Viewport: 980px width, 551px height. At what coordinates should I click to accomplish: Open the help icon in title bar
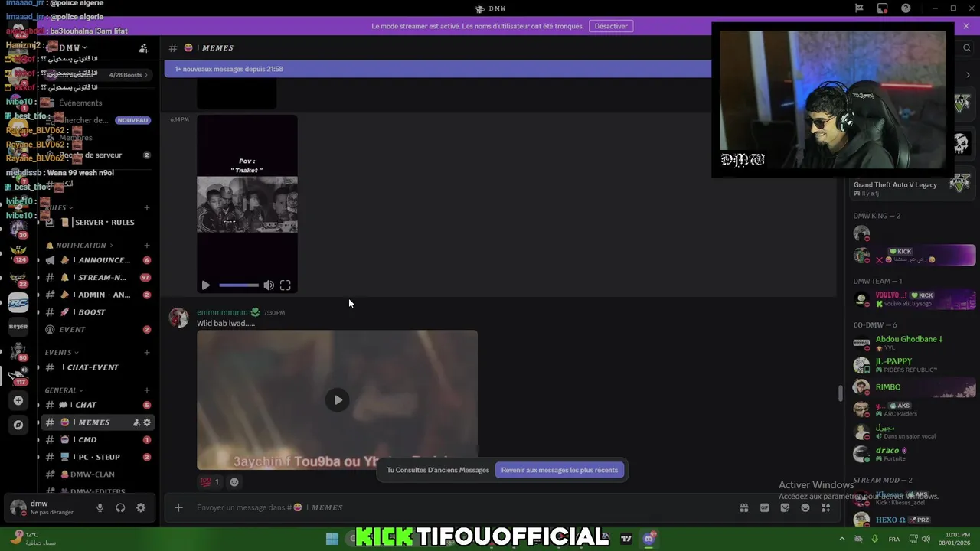[906, 8]
